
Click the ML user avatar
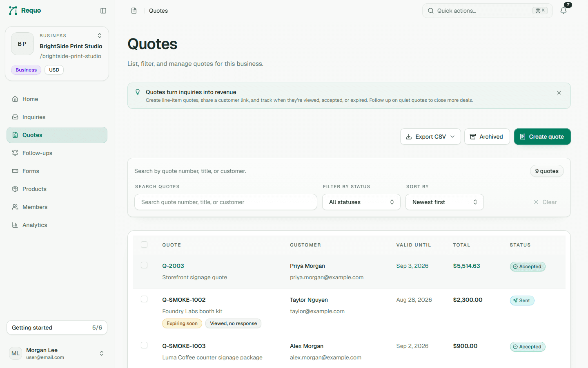16,353
